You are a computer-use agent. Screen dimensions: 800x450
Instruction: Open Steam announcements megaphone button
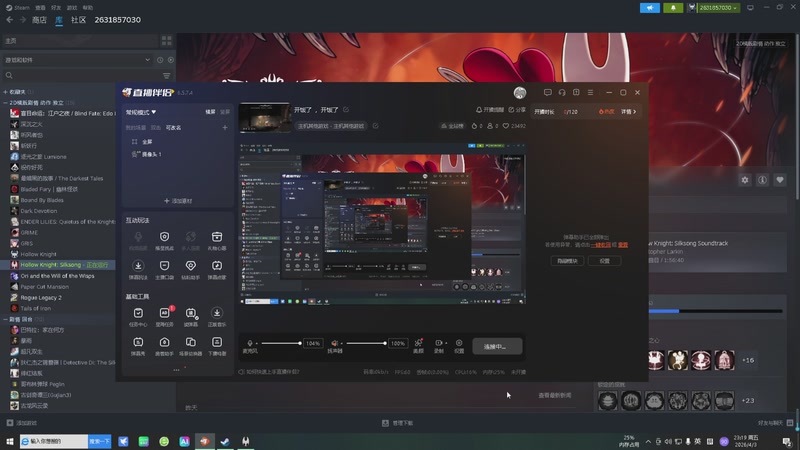click(x=649, y=8)
